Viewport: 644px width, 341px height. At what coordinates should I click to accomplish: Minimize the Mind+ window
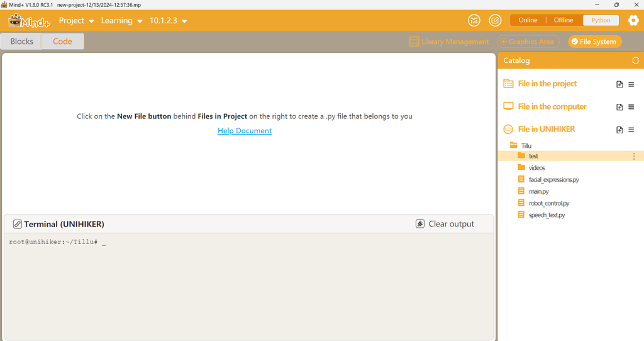(x=597, y=4)
